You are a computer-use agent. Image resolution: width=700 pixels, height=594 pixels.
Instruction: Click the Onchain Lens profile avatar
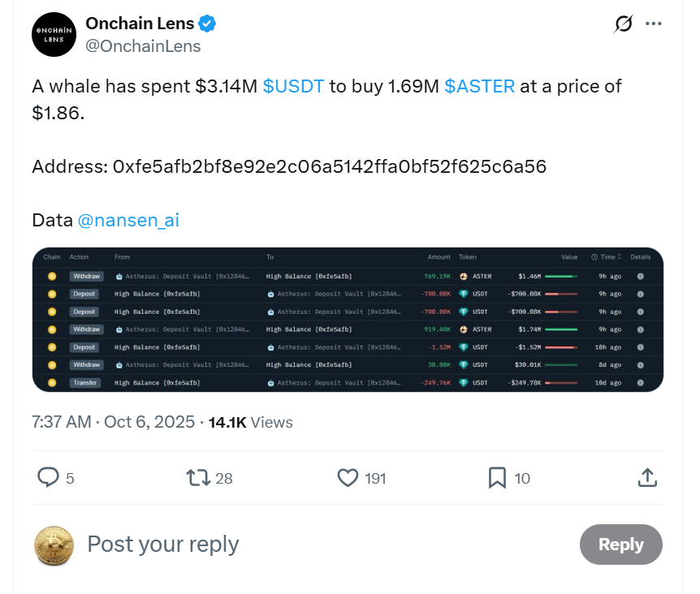[x=54, y=34]
